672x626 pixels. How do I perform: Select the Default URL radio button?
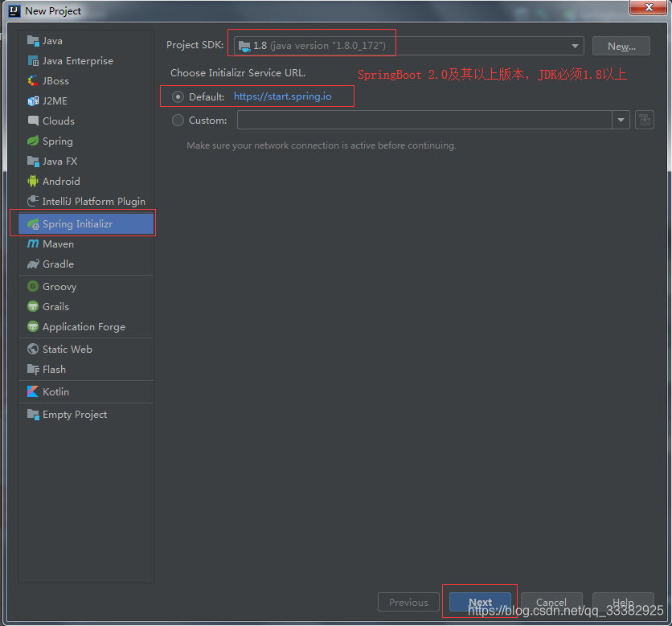pos(178,97)
